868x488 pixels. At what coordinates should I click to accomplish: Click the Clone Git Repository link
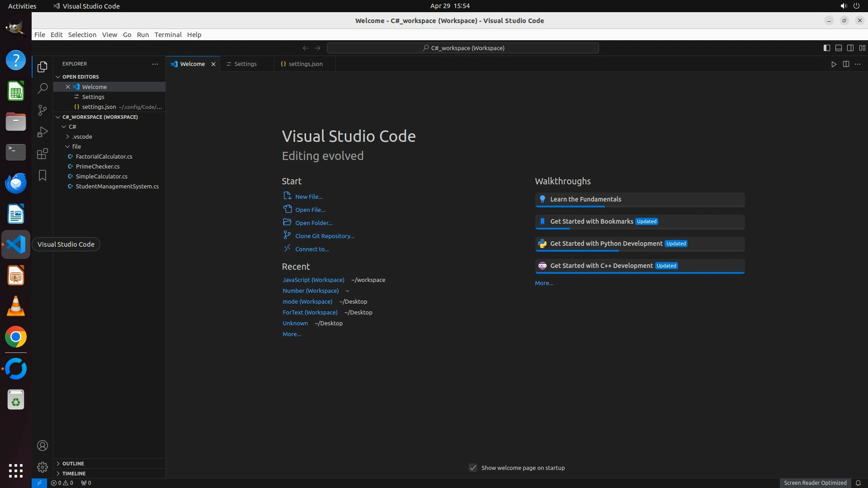(x=325, y=236)
